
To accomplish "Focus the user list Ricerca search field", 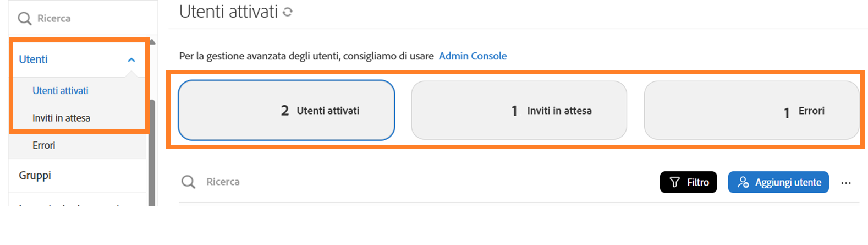I will pyautogui.click(x=385, y=182).
